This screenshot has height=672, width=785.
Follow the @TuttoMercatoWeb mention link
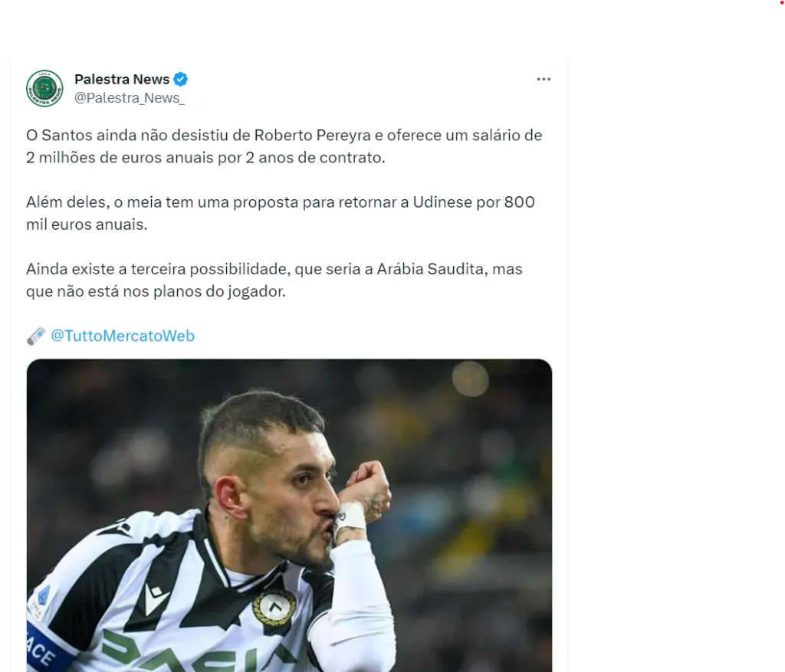point(123,336)
